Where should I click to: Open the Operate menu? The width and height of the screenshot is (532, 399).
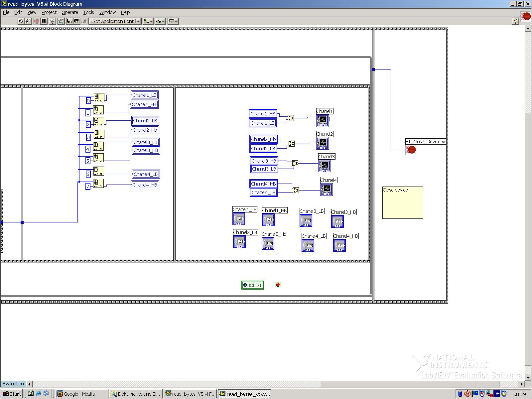click(x=69, y=12)
